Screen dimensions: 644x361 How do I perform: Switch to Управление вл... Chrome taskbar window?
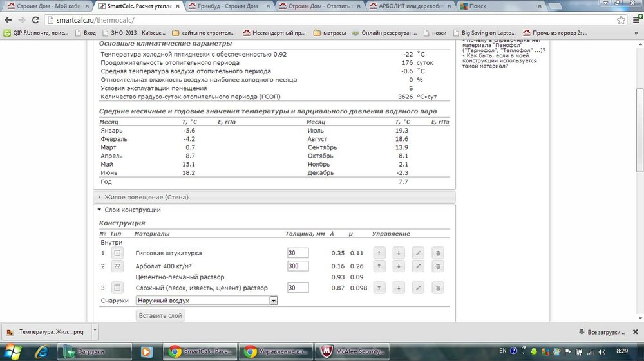[276, 351]
